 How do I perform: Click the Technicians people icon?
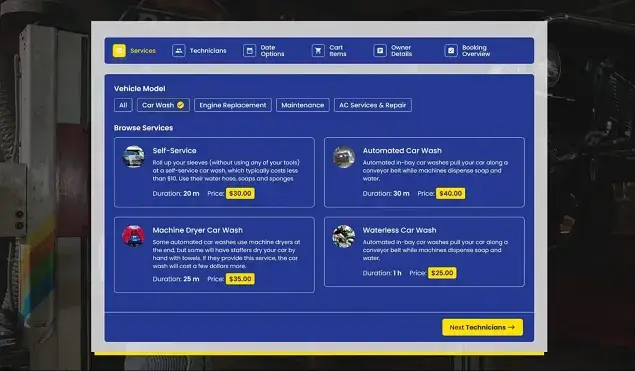(179, 51)
